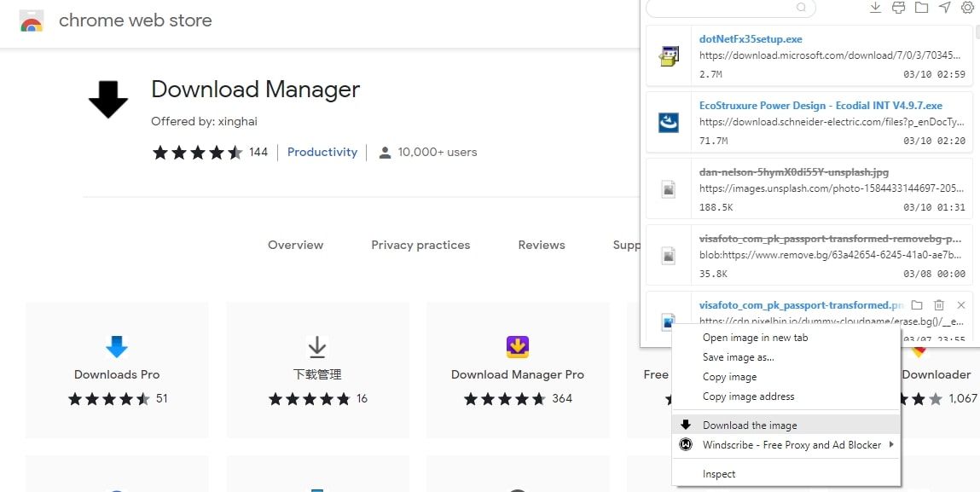This screenshot has height=492, width=980.
Task: Focus the downloads panel search field
Action: pyautogui.click(x=731, y=8)
